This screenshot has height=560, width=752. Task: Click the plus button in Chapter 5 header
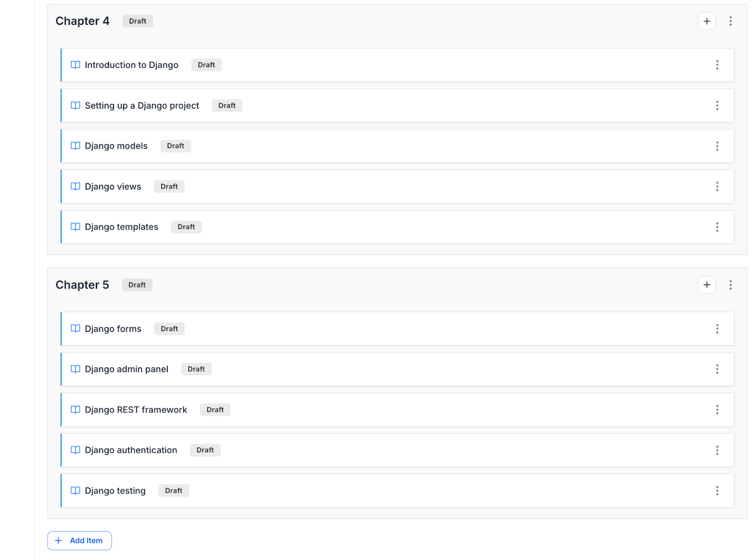[x=706, y=285]
